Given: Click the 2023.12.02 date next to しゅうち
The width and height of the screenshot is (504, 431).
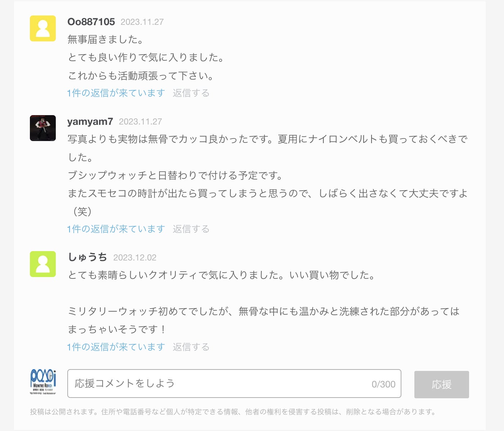Looking at the screenshot, I should pyautogui.click(x=135, y=258).
